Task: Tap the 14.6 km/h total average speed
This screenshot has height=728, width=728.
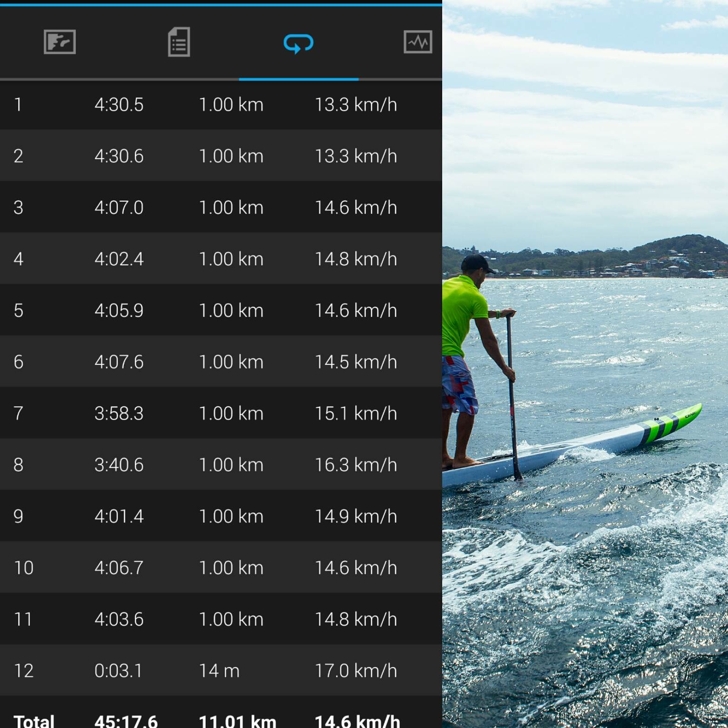Action: tap(357, 721)
